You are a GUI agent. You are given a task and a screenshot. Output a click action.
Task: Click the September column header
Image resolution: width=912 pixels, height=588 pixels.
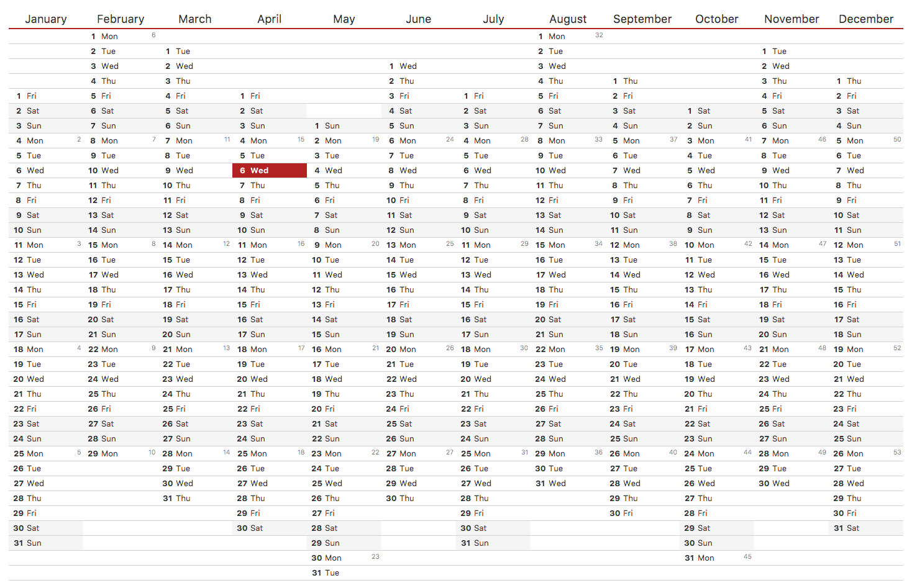point(642,19)
